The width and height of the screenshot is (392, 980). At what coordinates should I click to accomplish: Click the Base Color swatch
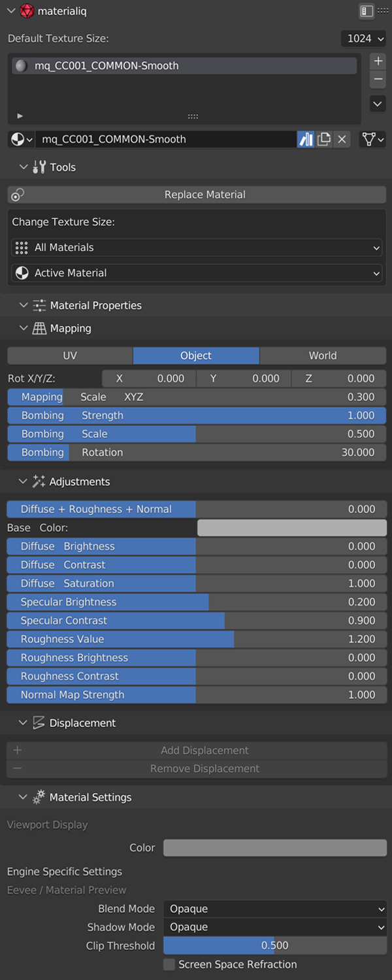point(291,527)
